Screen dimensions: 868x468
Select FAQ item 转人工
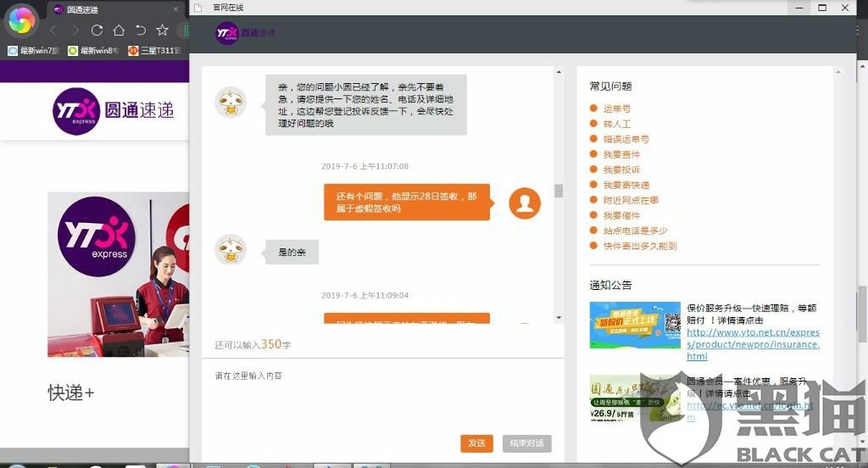pos(616,124)
